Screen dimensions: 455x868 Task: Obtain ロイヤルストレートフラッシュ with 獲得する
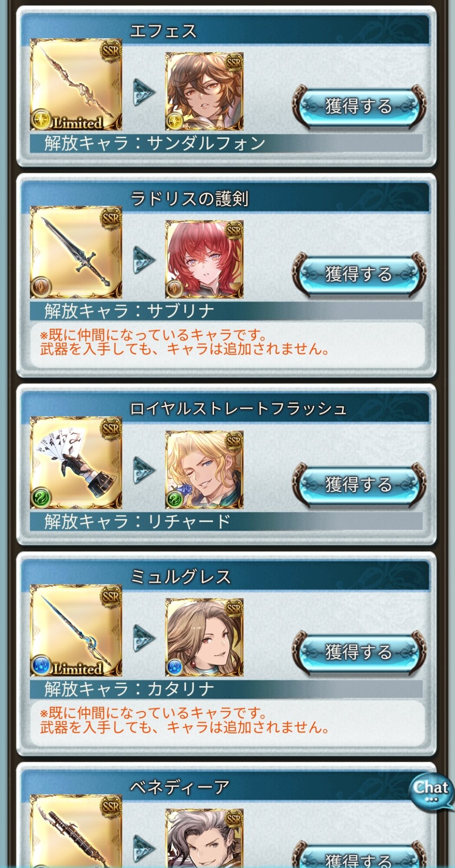[x=359, y=485]
